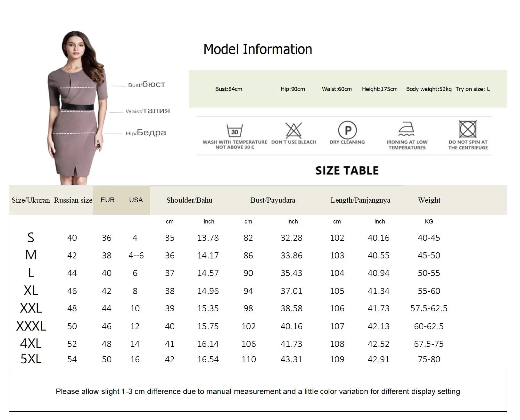The width and height of the screenshot is (520, 420).
Task: Click the Model Information heading
Action: tap(258, 49)
